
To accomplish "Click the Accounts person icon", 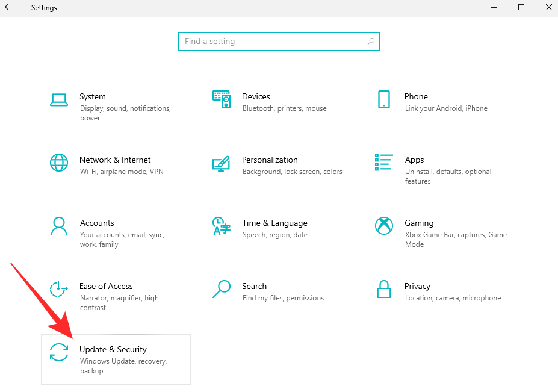I will pos(59,226).
